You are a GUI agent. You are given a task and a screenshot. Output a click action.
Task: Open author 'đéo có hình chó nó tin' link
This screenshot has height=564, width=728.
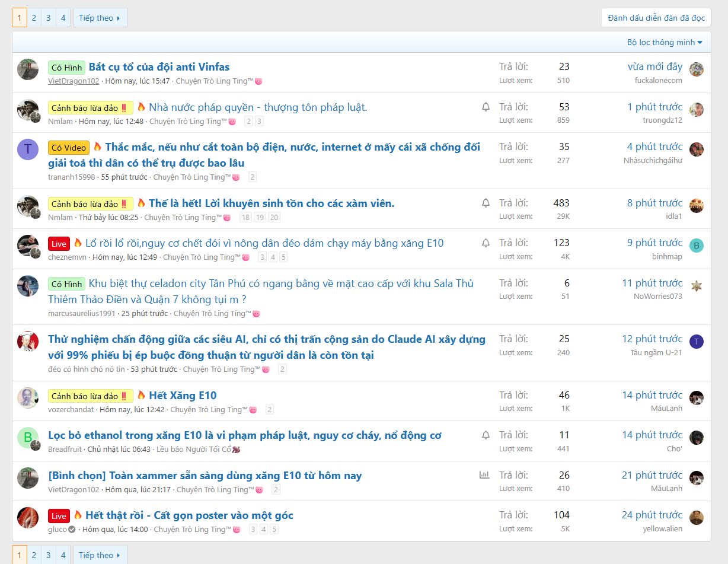click(x=87, y=369)
